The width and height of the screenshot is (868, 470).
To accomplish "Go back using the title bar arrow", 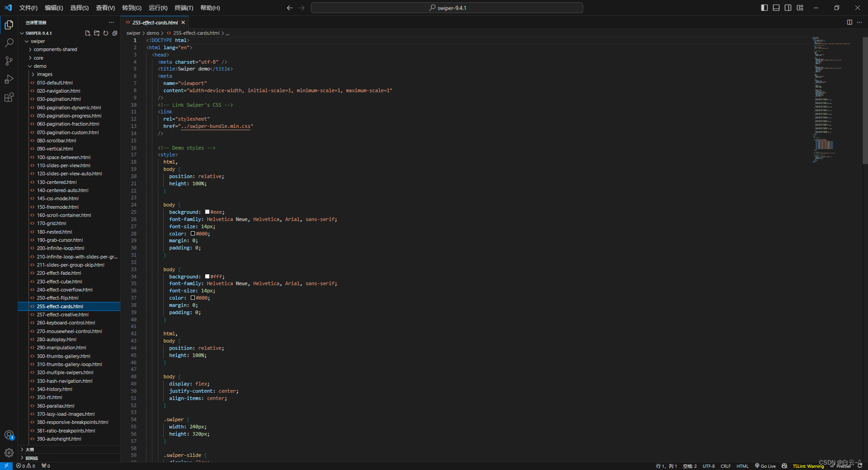I will (x=290, y=8).
